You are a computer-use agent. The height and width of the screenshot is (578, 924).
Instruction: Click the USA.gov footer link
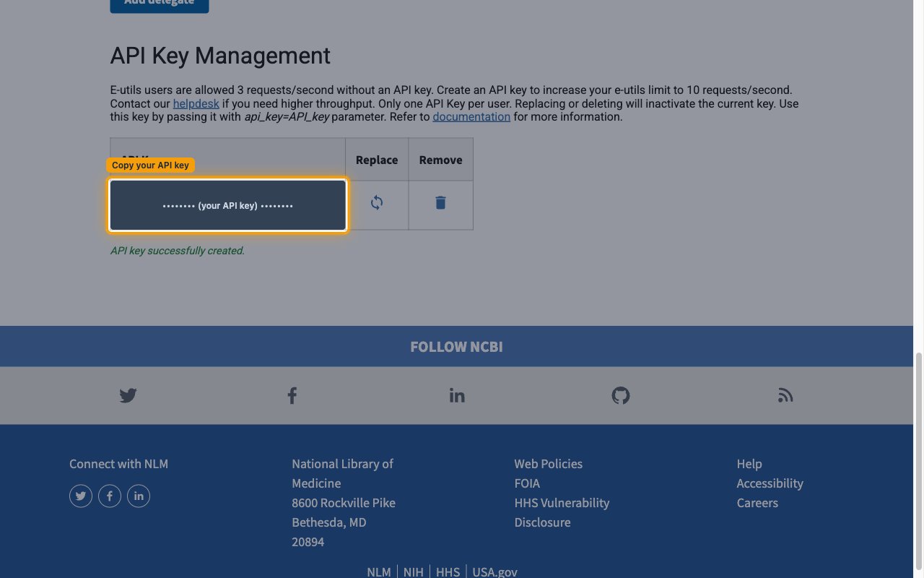494,571
